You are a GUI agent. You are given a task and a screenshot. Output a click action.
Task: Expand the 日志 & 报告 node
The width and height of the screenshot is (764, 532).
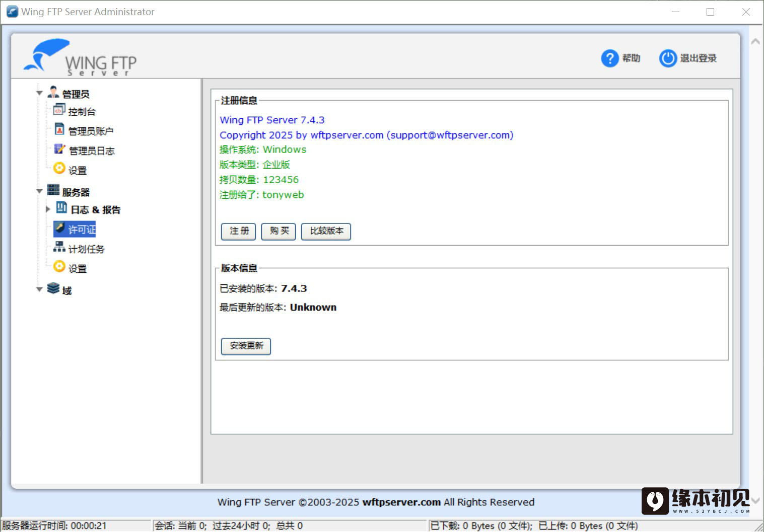click(48, 209)
